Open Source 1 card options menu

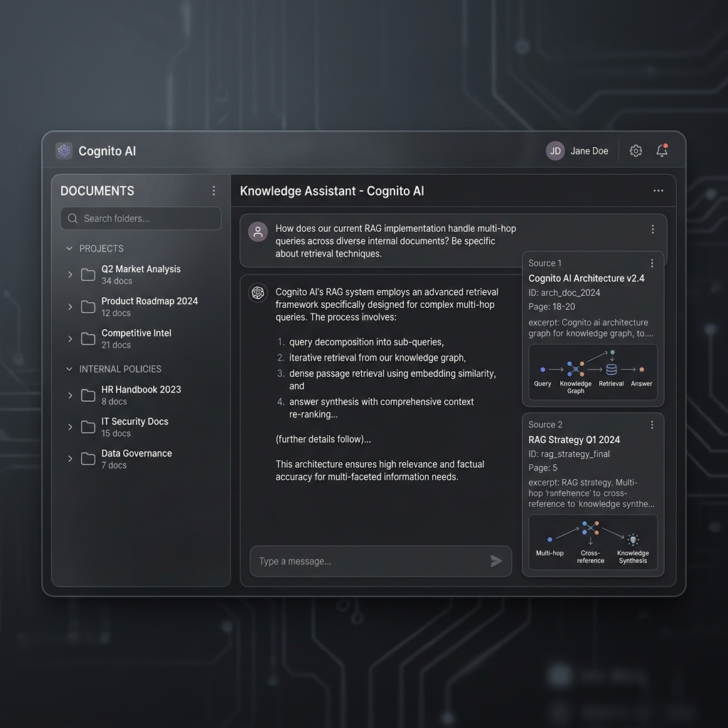pyautogui.click(x=653, y=263)
